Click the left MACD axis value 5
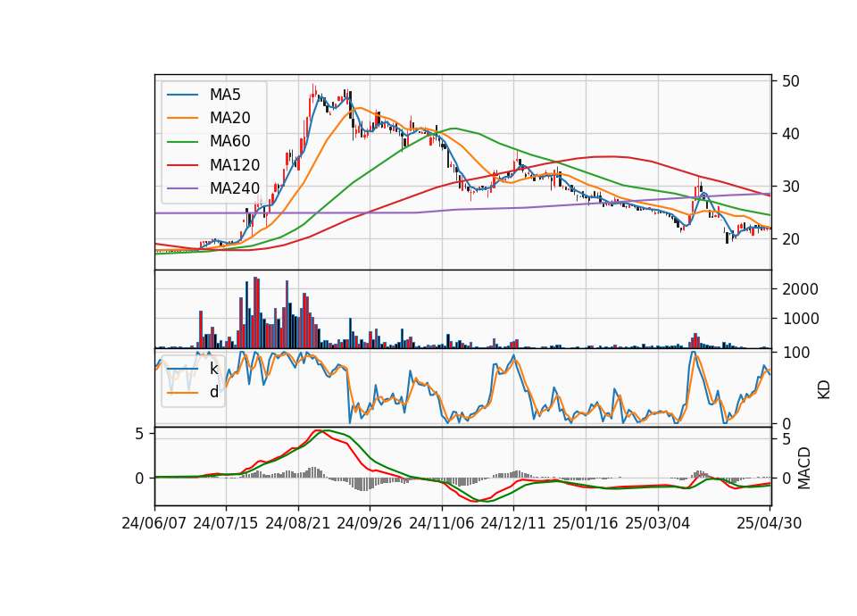Screen dimensions: 857x616 (x=139, y=435)
